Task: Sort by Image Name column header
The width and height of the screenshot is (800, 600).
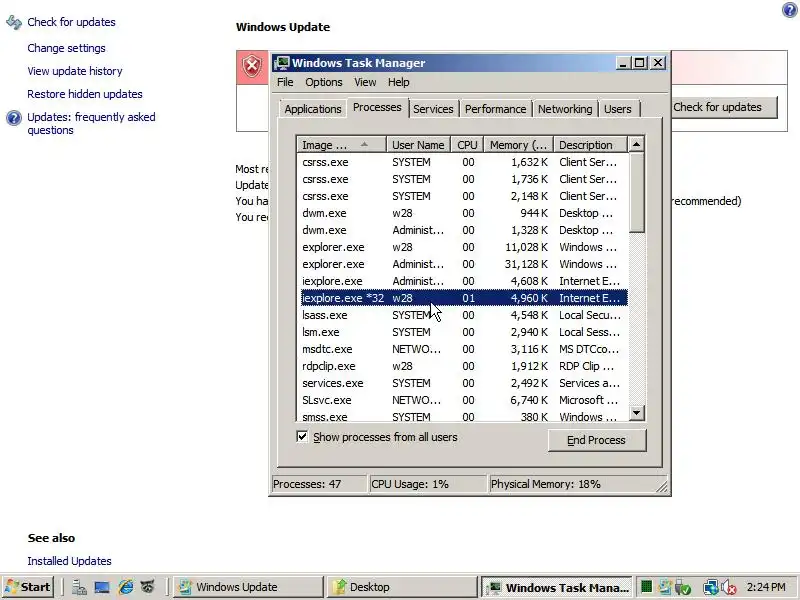Action: pyautogui.click(x=341, y=145)
